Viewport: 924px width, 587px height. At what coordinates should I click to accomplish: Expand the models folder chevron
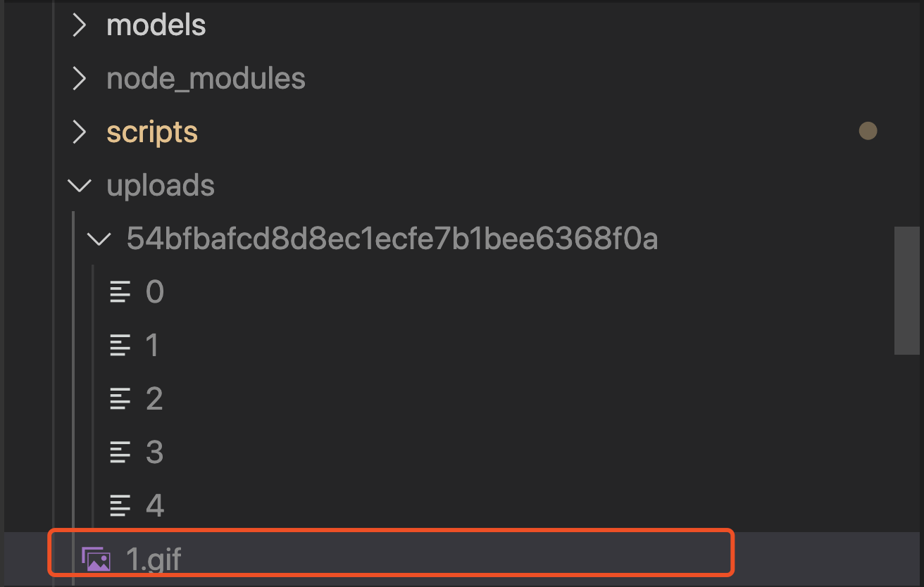click(80, 25)
